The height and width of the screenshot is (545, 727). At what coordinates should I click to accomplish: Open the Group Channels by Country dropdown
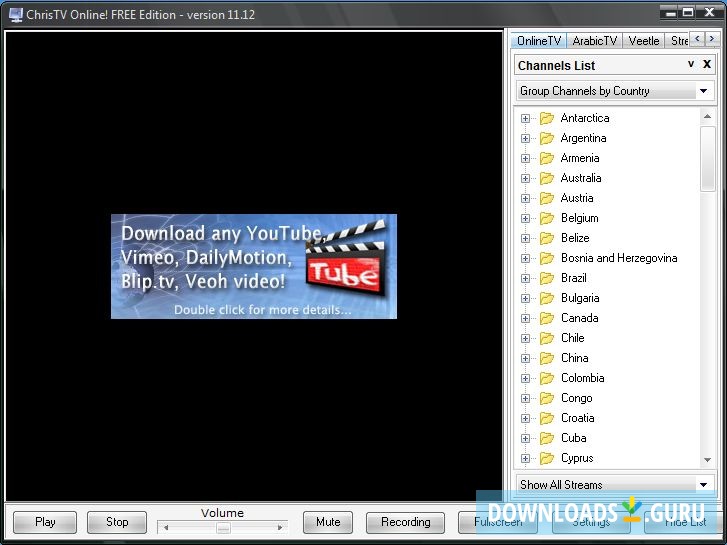614,90
